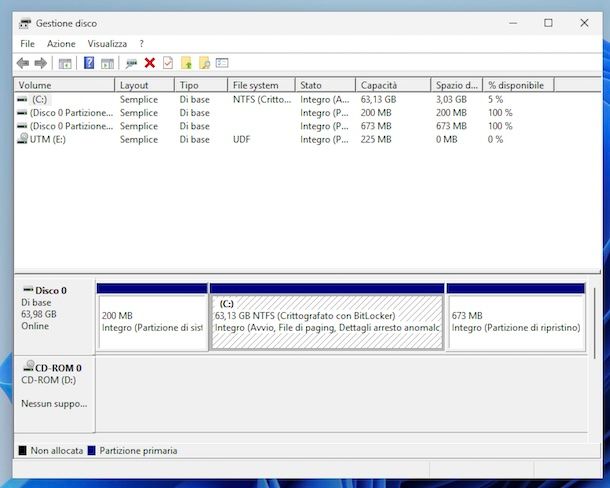Viewport: 610px width, 488px height.
Task: Click the graphical pane vertical scrollbar
Action: point(594,323)
